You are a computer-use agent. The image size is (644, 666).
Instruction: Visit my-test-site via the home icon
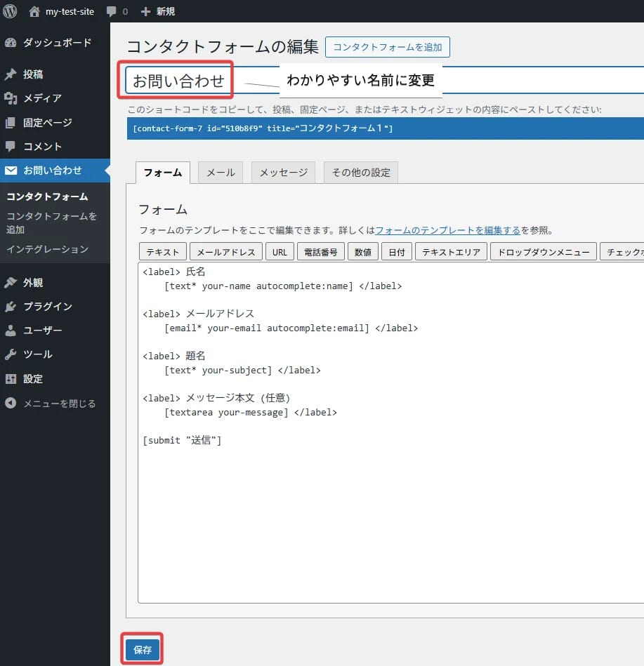tap(62, 11)
